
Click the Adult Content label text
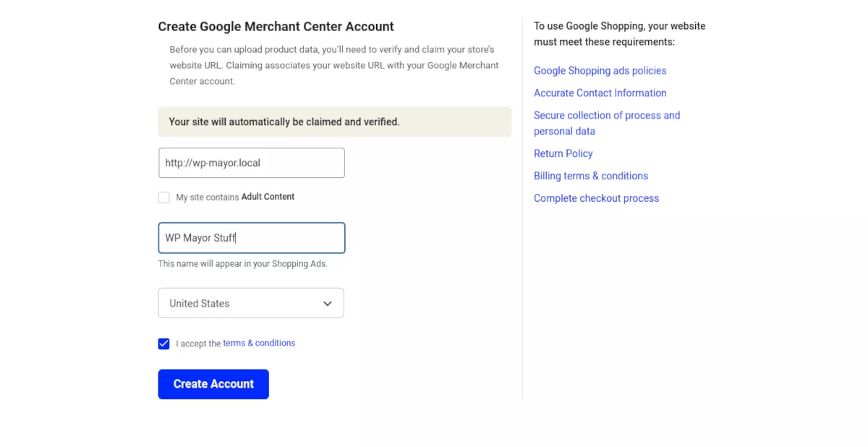(x=268, y=197)
